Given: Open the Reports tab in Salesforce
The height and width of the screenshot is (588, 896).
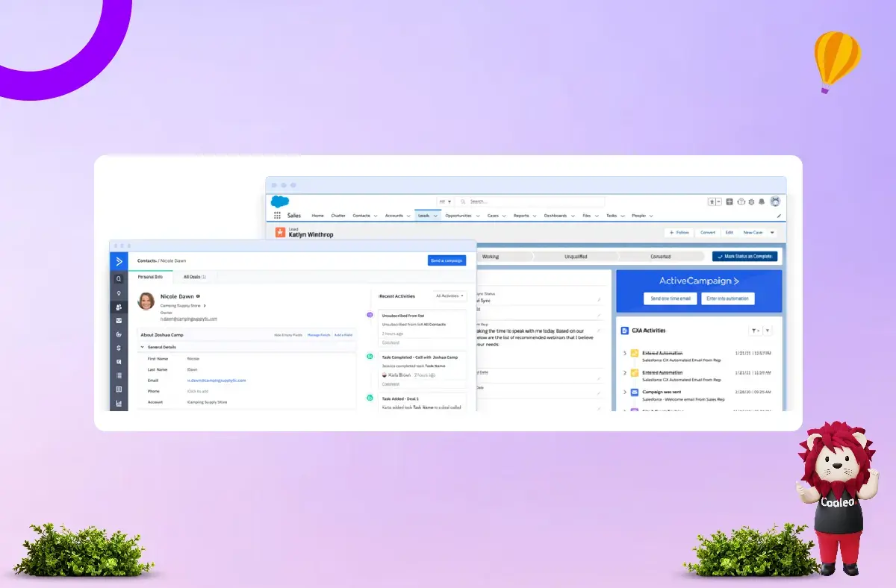Looking at the screenshot, I should point(521,216).
